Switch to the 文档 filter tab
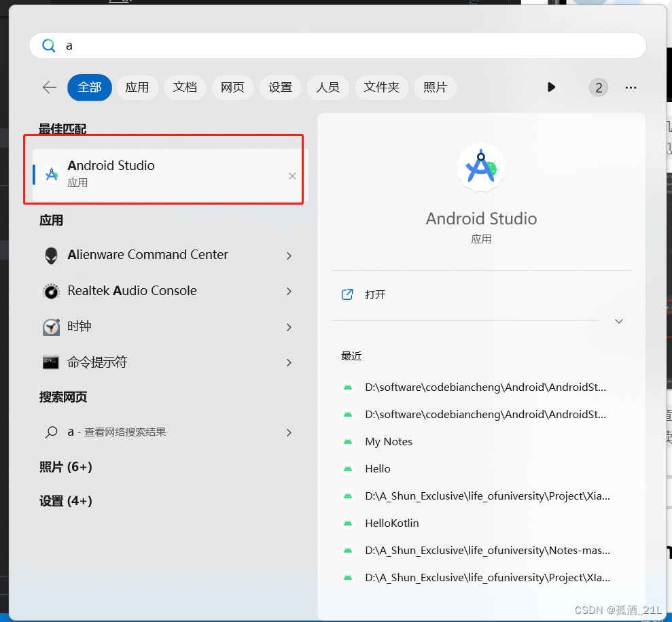The width and height of the screenshot is (672, 622). click(185, 88)
